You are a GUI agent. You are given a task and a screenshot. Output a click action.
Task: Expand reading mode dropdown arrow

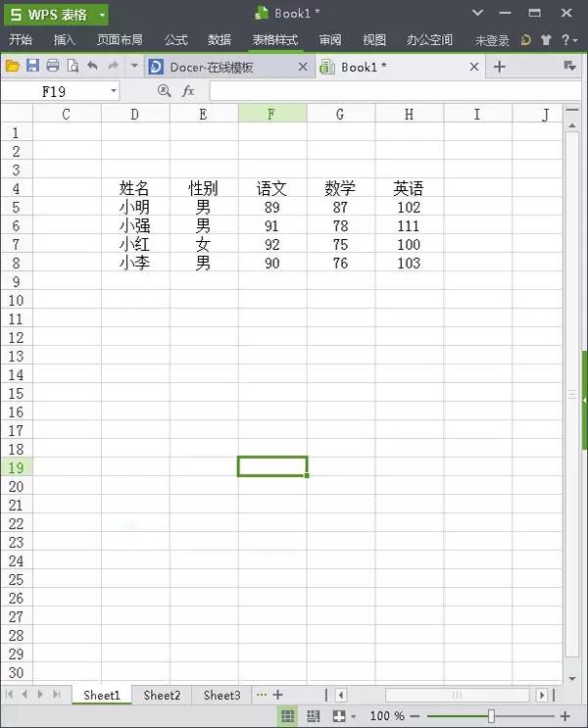tap(354, 716)
